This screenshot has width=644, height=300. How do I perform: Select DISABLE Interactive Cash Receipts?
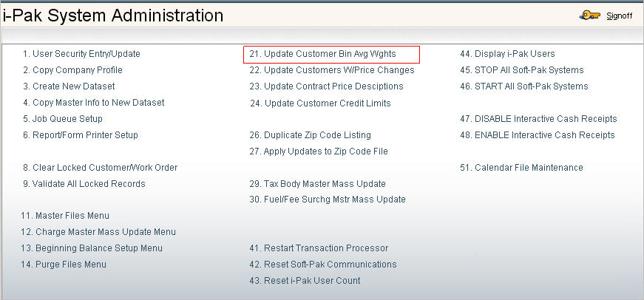click(x=538, y=119)
